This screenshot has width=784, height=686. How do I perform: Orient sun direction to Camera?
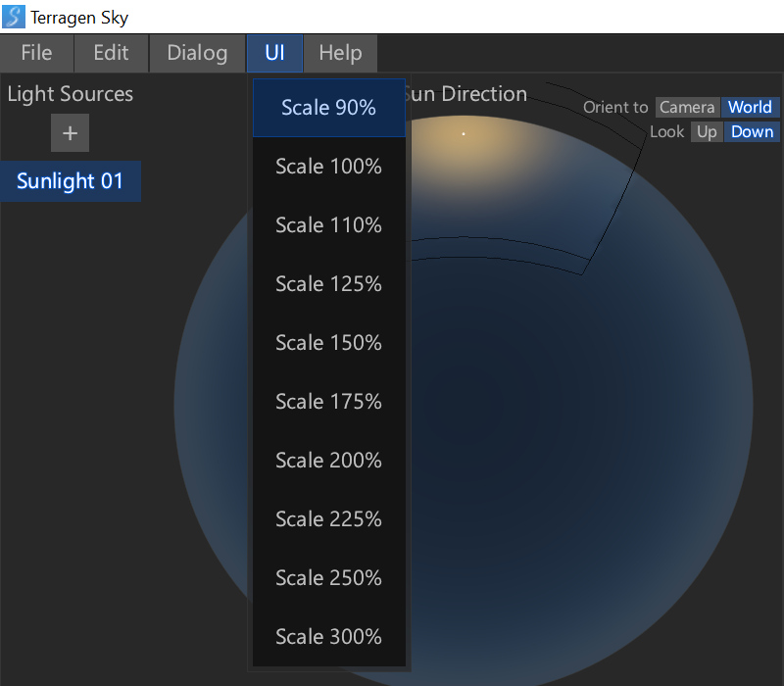pos(687,108)
